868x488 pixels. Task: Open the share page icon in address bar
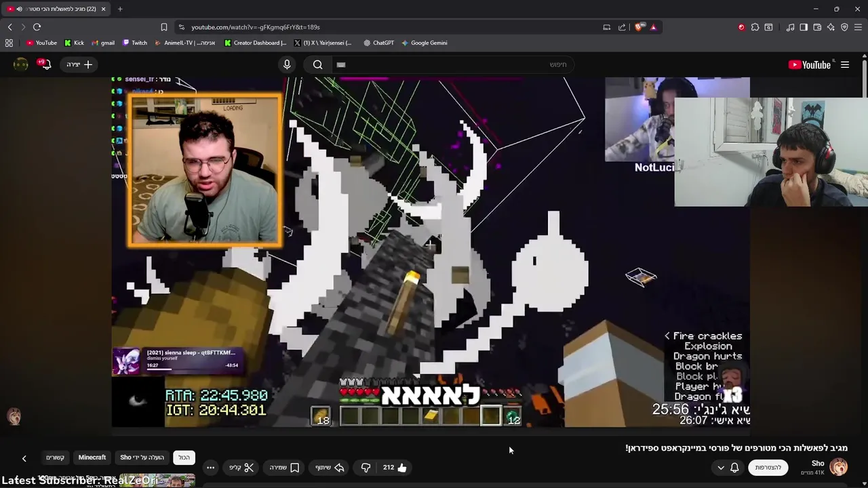coord(622,27)
